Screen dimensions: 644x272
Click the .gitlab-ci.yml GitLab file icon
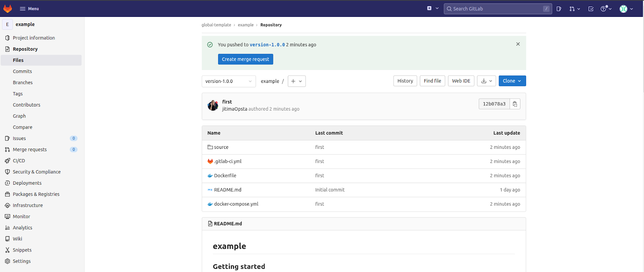[210, 161]
